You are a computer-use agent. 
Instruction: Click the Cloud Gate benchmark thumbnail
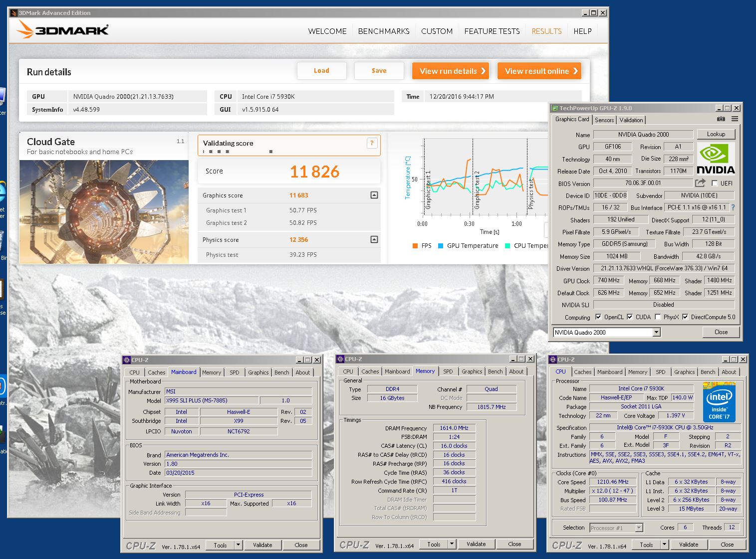pyautogui.click(x=104, y=212)
